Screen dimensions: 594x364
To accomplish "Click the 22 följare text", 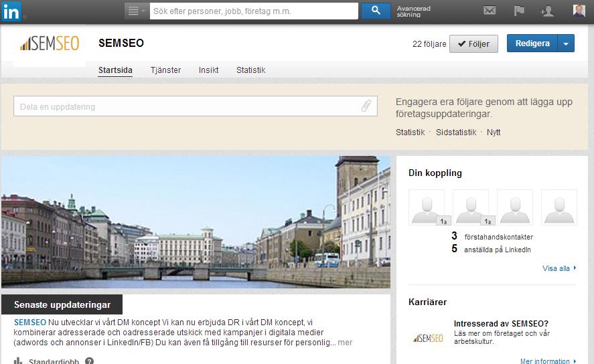I will point(429,44).
